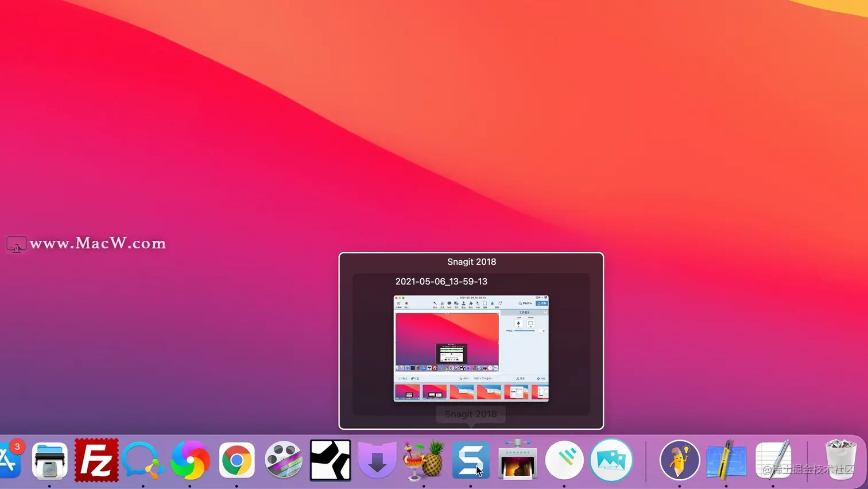Open the blue chat bubble app icon
This screenshot has height=489, width=868.
click(143, 460)
